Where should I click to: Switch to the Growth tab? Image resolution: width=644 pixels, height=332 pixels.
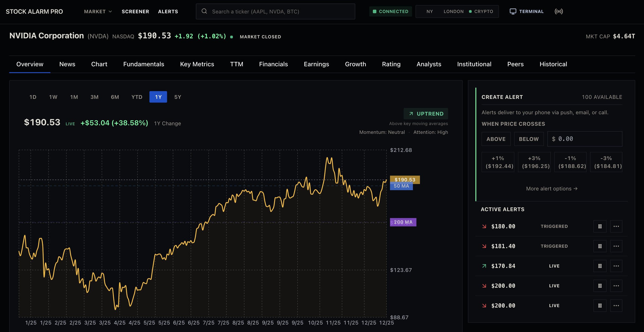click(355, 64)
